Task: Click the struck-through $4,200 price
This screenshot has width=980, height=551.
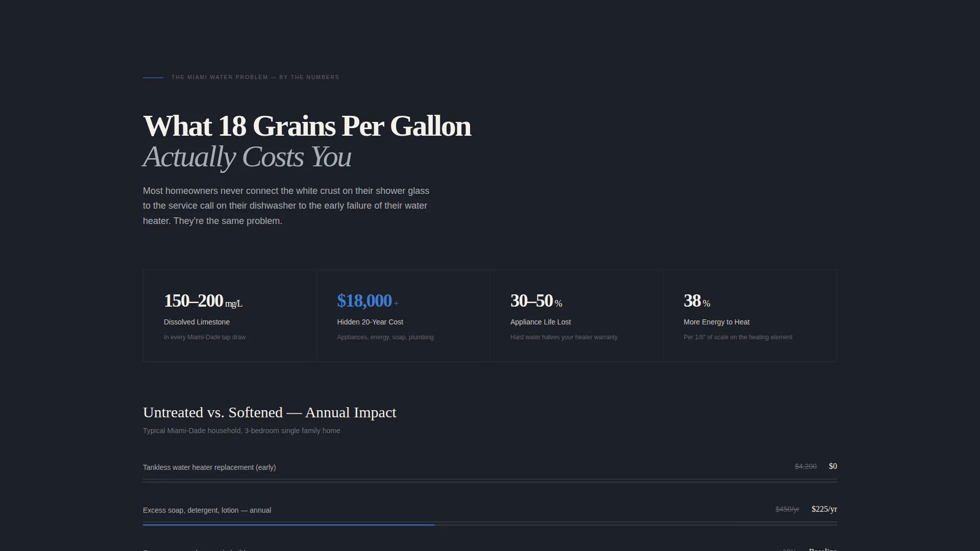Action: click(x=805, y=466)
